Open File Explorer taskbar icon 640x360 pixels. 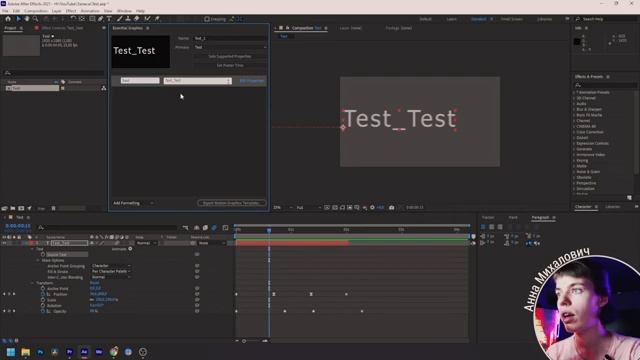click(25, 352)
